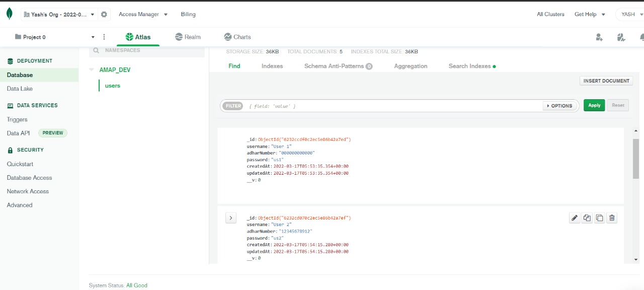Click Data API PREVIEW badge
Image resolution: width=644 pixels, height=290 pixels.
[x=53, y=133]
